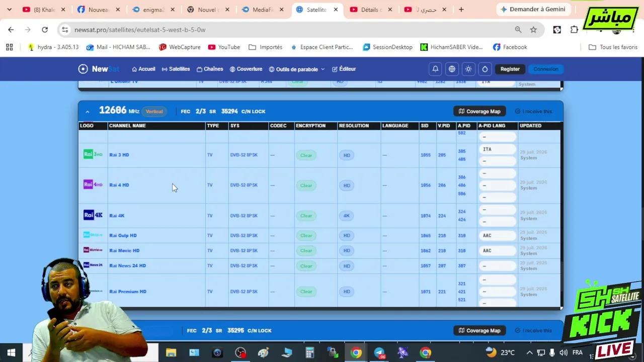644x362 pixels.
Task: Open the Rai Movie HD channel link
Action: click(124, 250)
